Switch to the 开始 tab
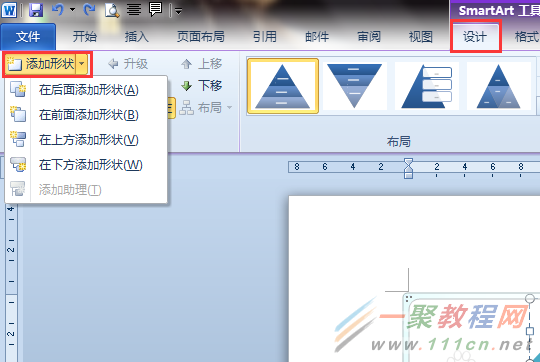540x362 pixels. pos(84,36)
